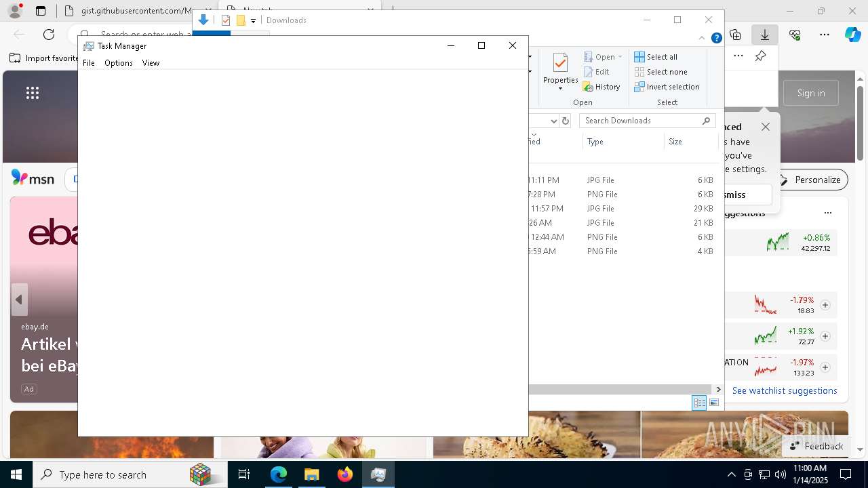
Task: Open Edge browser essentials heart icon
Action: 795,35
